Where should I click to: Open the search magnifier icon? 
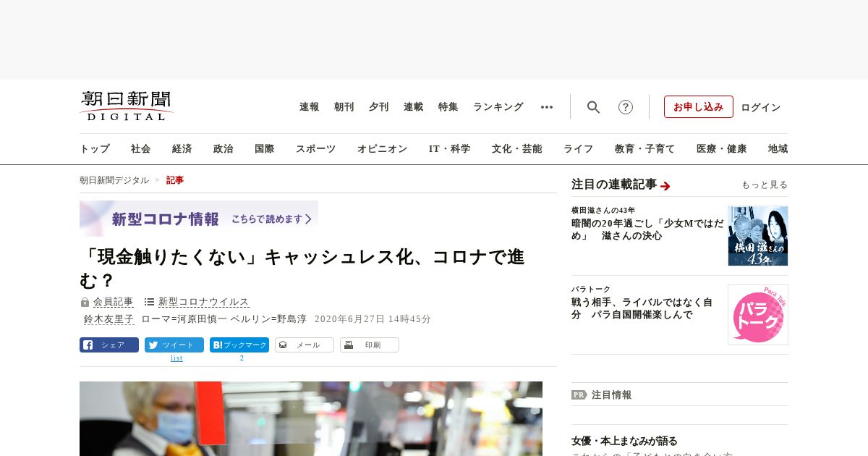coord(593,107)
